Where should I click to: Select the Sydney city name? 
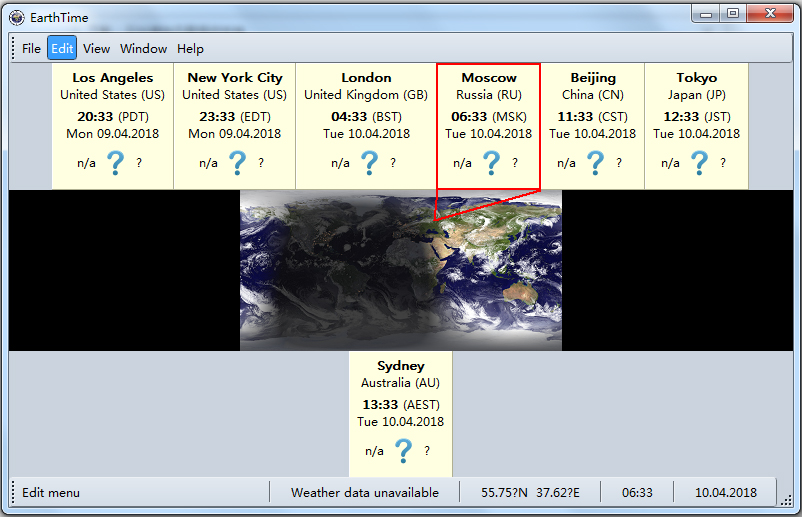click(x=401, y=366)
